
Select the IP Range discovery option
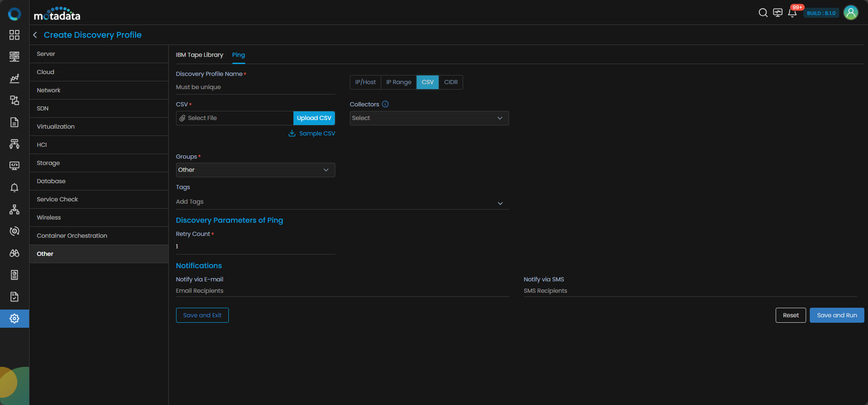pyautogui.click(x=399, y=82)
